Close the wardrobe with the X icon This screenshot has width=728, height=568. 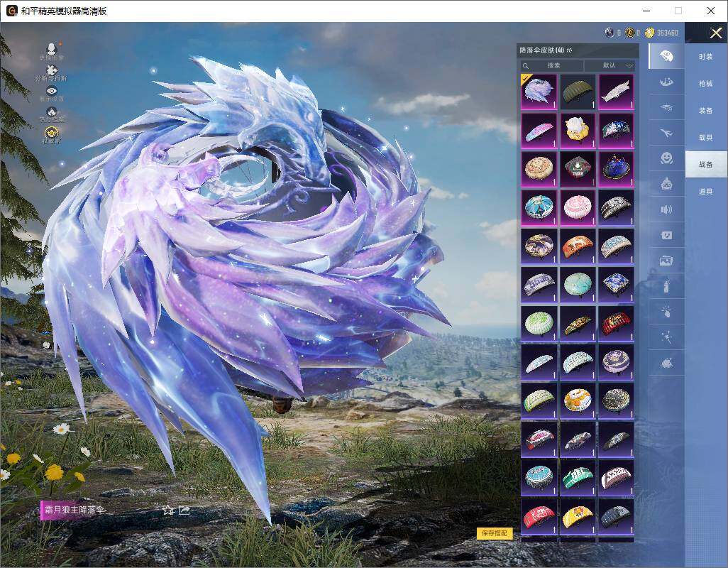tap(715, 33)
